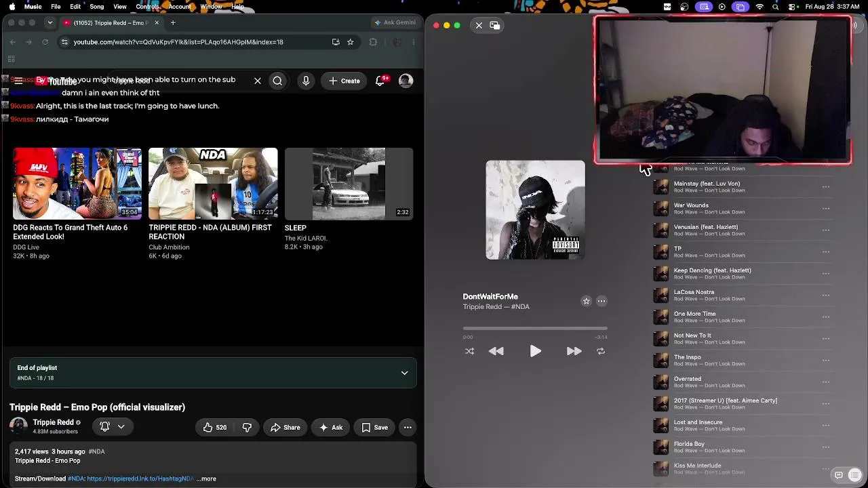The width and height of the screenshot is (868, 488).
Task: Open the File menu
Action: (56, 7)
